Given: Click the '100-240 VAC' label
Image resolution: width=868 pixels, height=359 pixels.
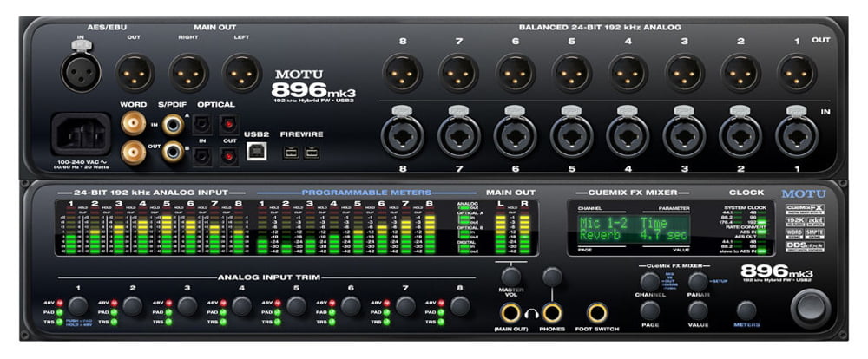Looking at the screenshot, I should tap(81, 161).
